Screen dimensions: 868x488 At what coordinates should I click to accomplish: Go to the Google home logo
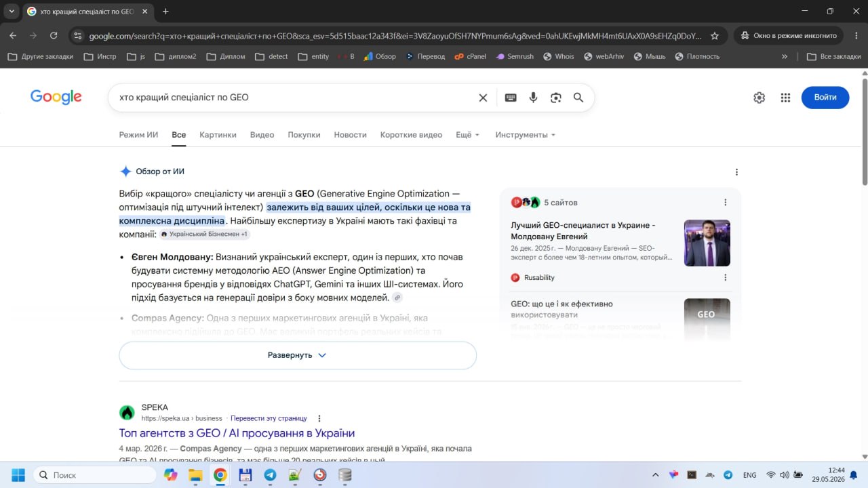56,97
